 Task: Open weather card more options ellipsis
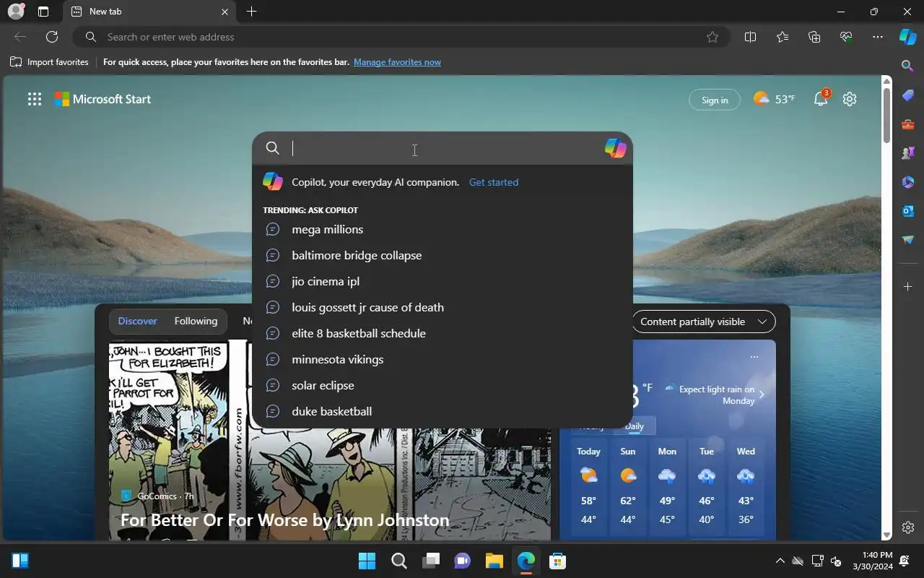coord(754,356)
